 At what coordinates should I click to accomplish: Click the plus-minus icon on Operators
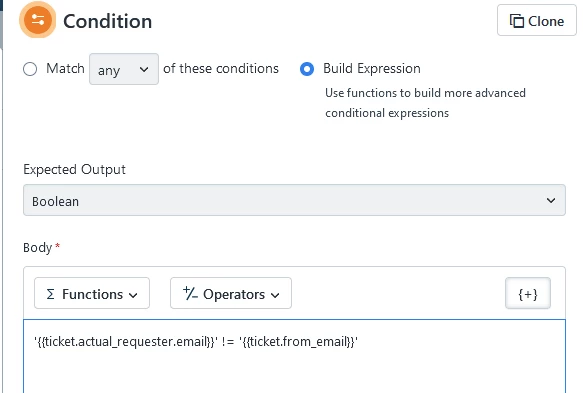pyautogui.click(x=190, y=293)
